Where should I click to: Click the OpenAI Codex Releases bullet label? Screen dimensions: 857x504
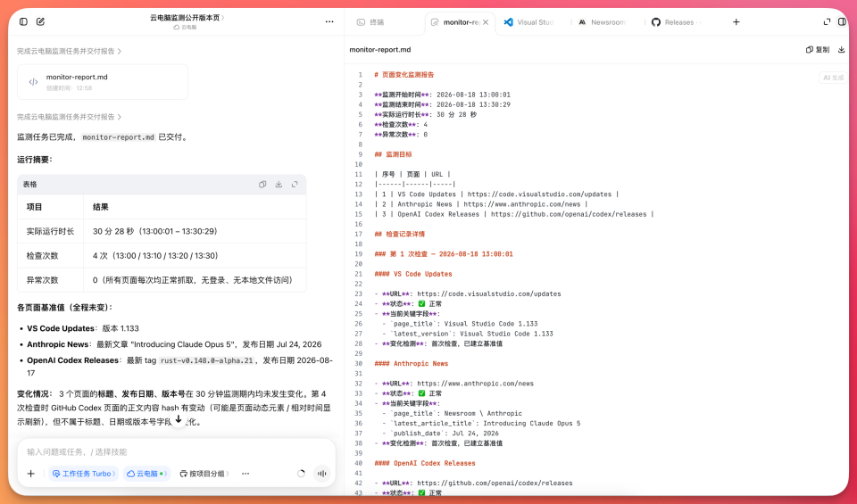click(x=72, y=360)
